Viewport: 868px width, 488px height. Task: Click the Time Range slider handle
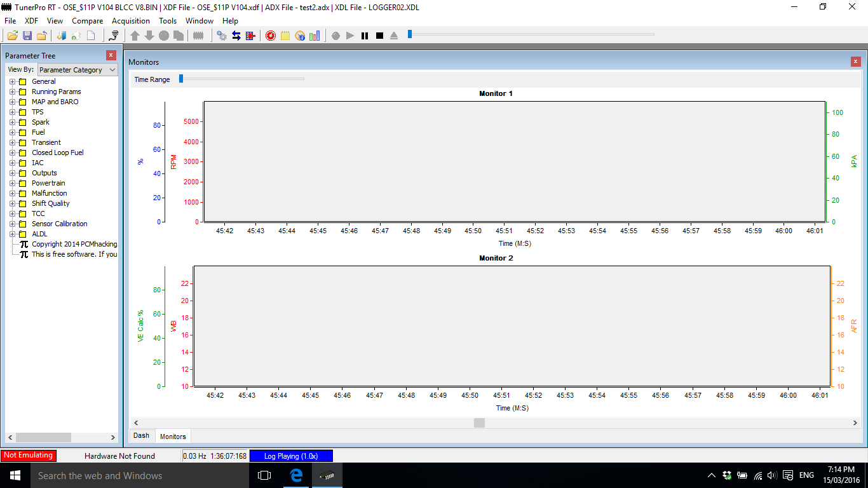181,79
